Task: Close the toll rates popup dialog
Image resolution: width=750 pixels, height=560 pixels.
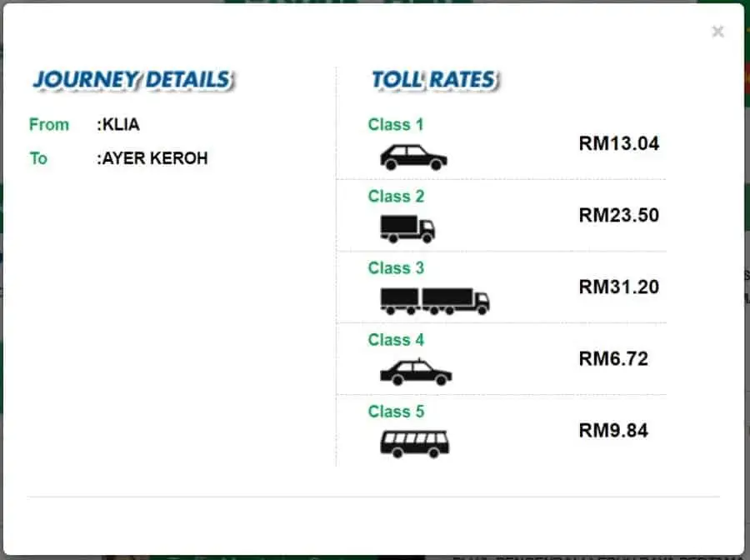Action: [x=717, y=32]
